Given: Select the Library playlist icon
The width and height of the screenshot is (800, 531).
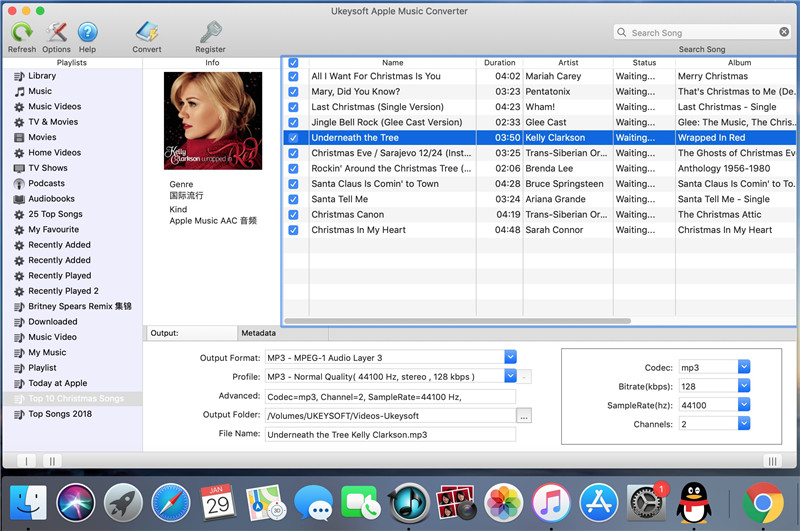Looking at the screenshot, I should point(19,76).
